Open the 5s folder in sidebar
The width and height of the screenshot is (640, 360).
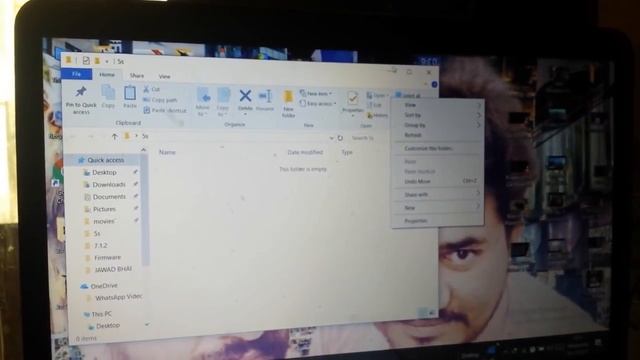click(x=97, y=233)
